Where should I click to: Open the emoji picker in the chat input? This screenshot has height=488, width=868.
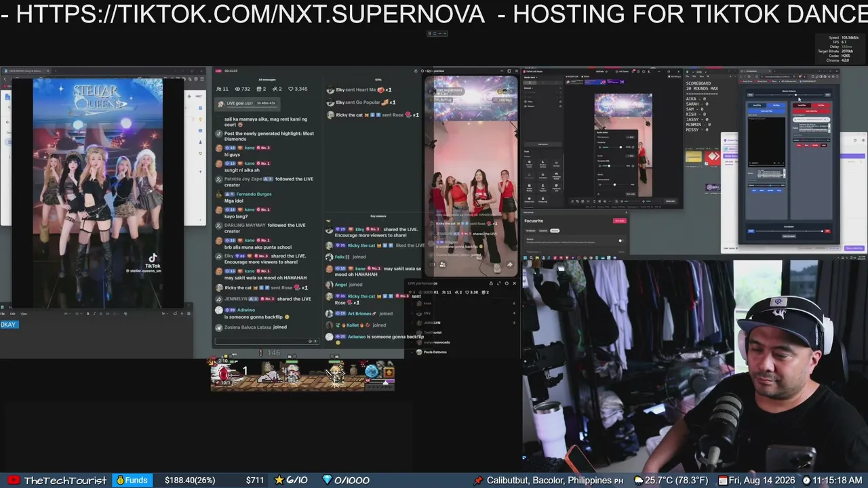coord(311,341)
